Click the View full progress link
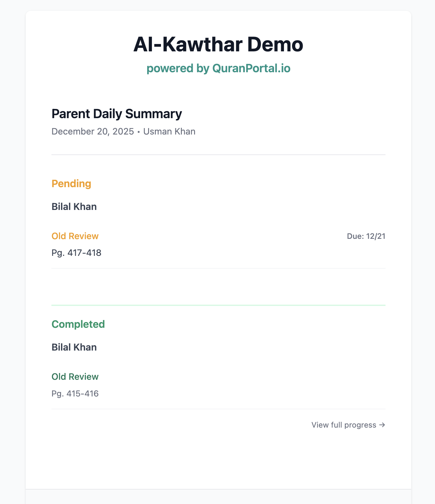Screen dimensions: 435x504 click(x=344, y=425)
